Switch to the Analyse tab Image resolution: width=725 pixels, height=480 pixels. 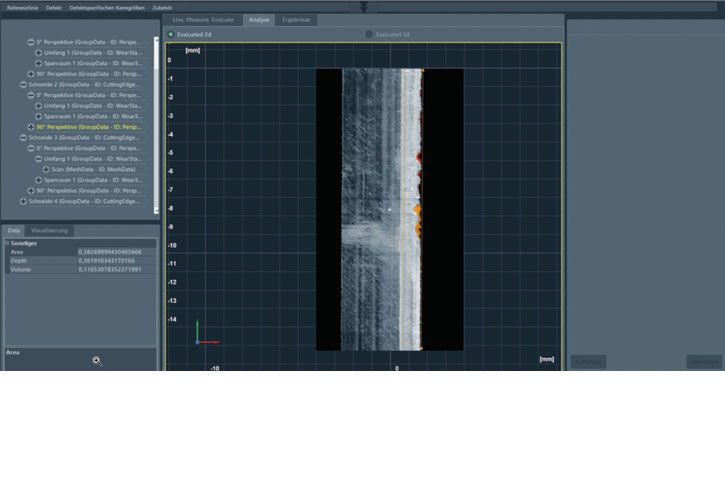click(x=258, y=19)
